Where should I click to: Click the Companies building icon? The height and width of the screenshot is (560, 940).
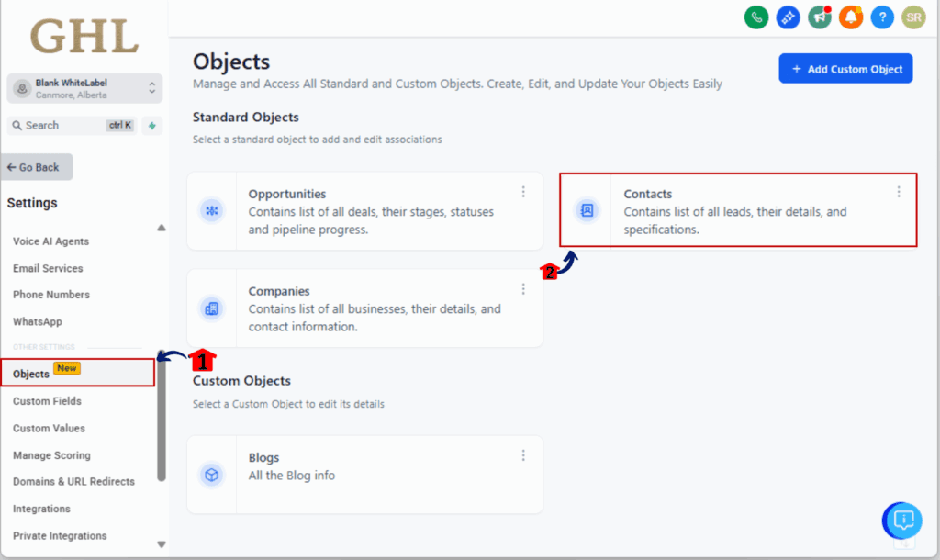(x=212, y=308)
